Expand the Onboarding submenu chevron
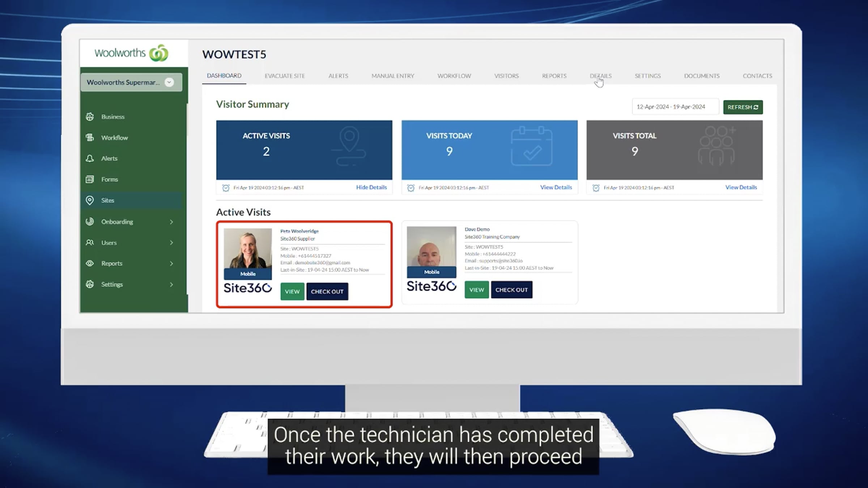Viewport: 868px width, 488px height. point(171,222)
